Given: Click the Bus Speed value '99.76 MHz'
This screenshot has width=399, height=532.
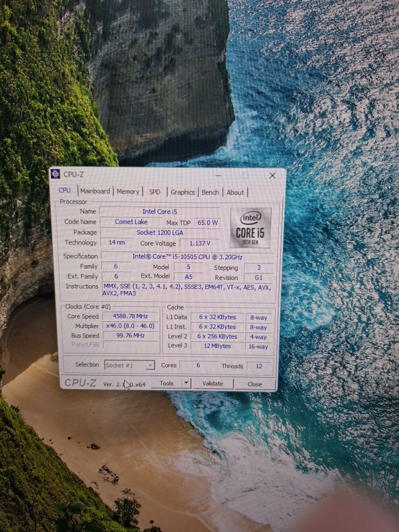Looking at the screenshot, I should tap(130, 335).
